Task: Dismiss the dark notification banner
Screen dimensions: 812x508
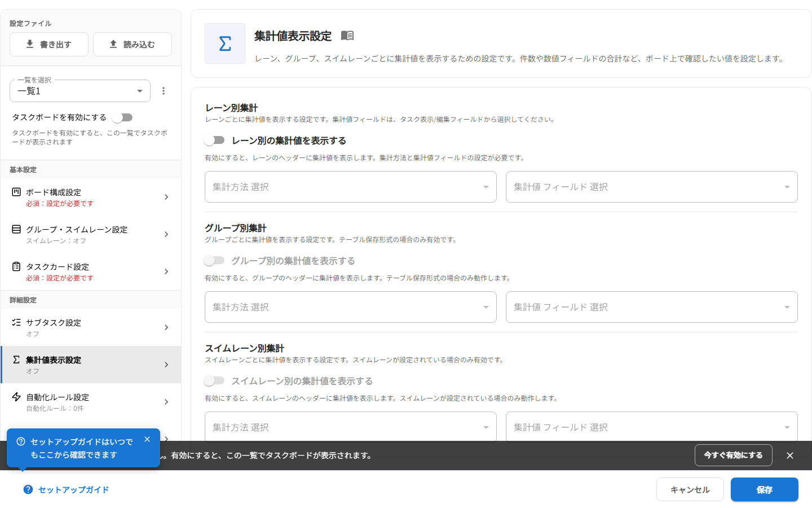Action: pyautogui.click(x=790, y=456)
